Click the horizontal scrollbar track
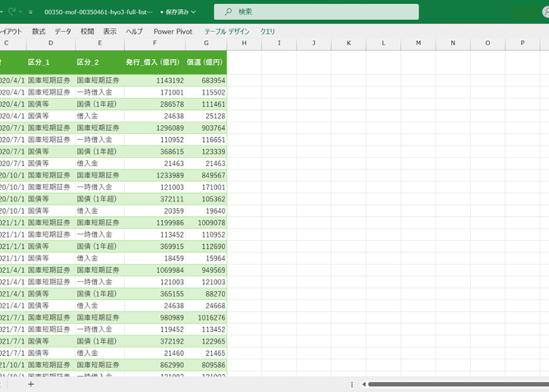The image size is (549, 392). tap(458, 384)
